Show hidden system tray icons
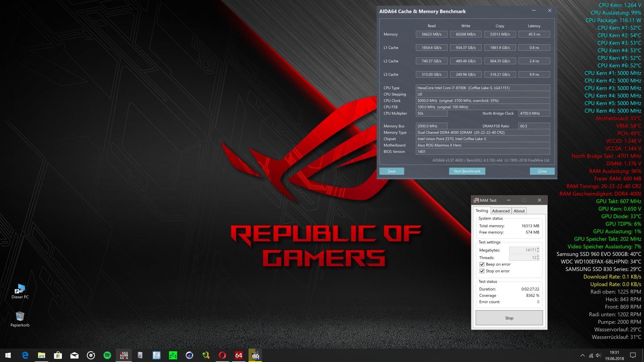 point(582,355)
